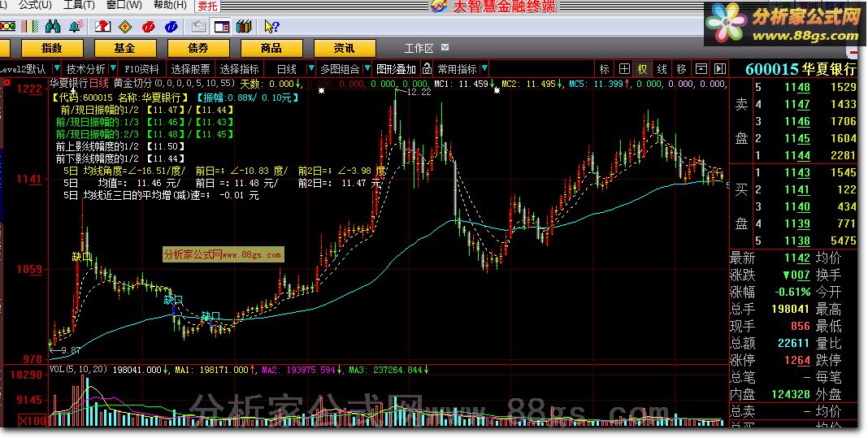The height and width of the screenshot is (438, 868).
Task: Expand the 技术分析 dropdown arrow
Action: [113, 68]
